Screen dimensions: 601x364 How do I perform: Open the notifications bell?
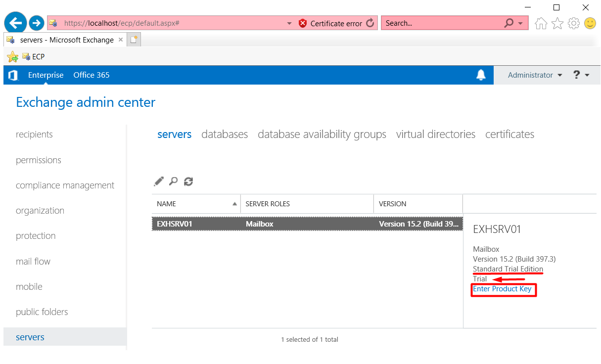pyautogui.click(x=481, y=75)
